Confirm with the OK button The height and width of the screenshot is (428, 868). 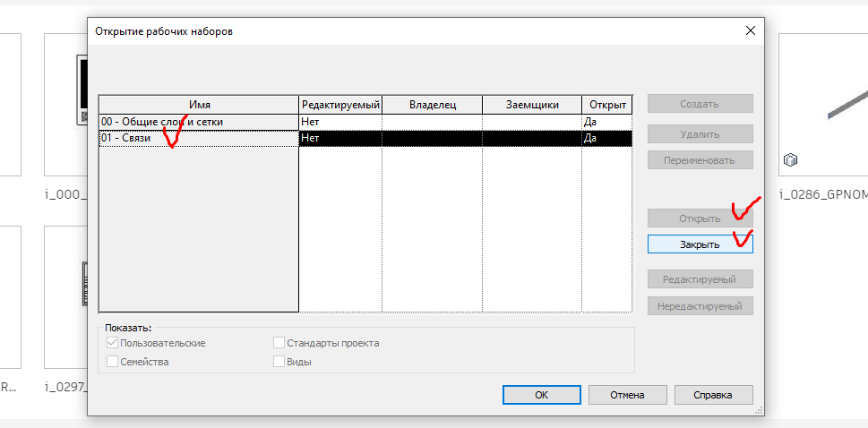(x=541, y=395)
